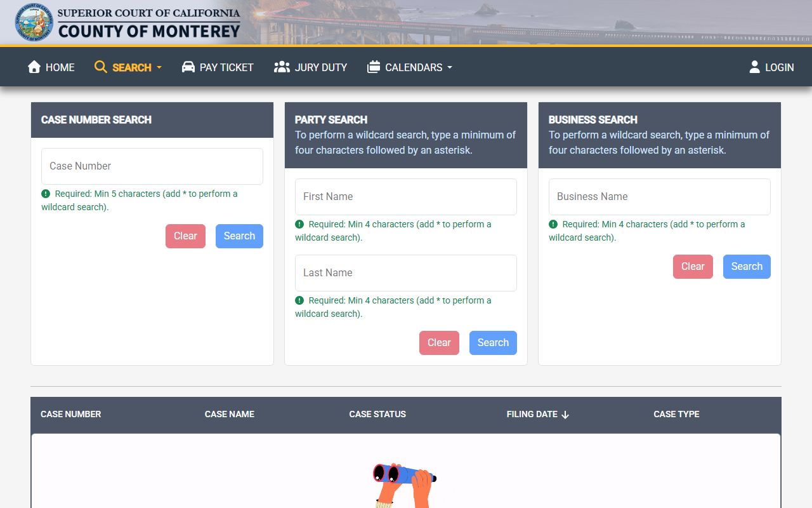Click the green alert icon under Business Name
The width and height of the screenshot is (812, 508).
click(x=553, y=224)
